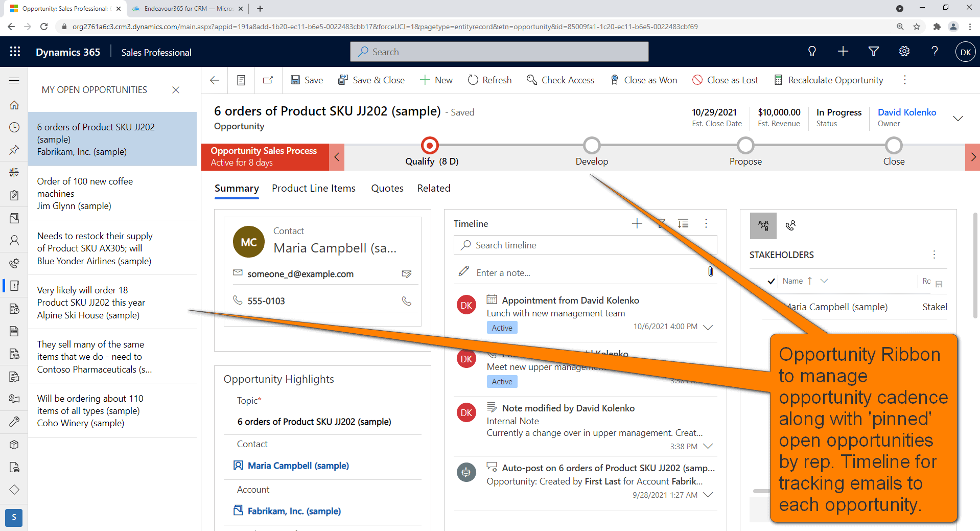Select the Develop stage circle
Image resolution: width=980 pixels, height=531 pixels.
pyautogui.click(x=592, y=146)
